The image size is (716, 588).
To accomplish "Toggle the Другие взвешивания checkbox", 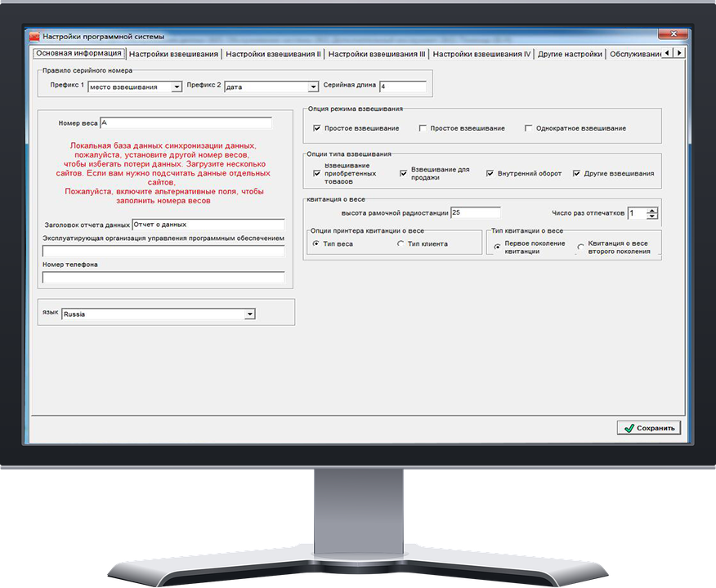I will [x=577, y=173].
